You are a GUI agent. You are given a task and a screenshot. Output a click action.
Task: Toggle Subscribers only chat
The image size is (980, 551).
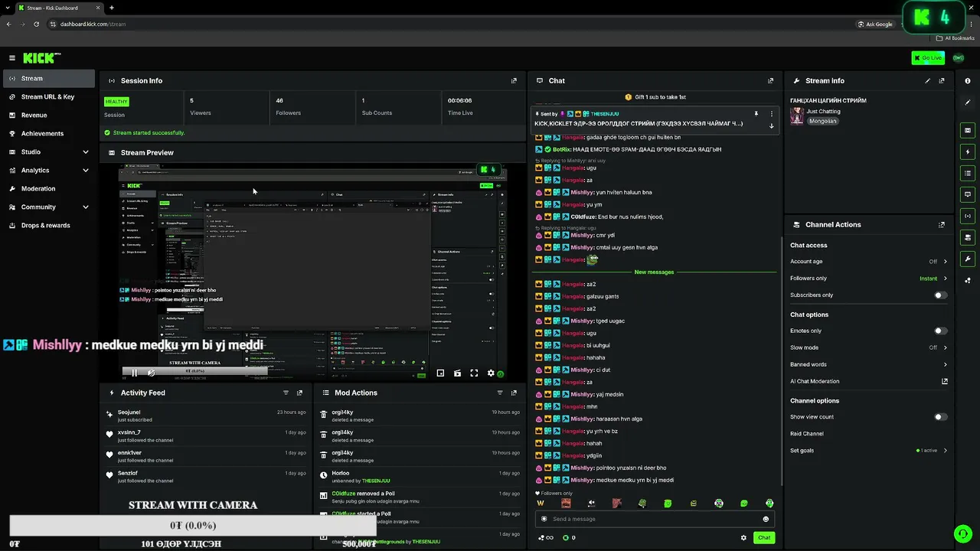[940, 295]
